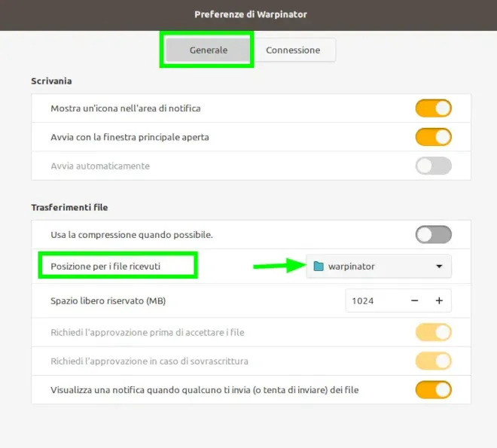Click the 'Preferenze di Warpinator' title bar

coord(250,14)
